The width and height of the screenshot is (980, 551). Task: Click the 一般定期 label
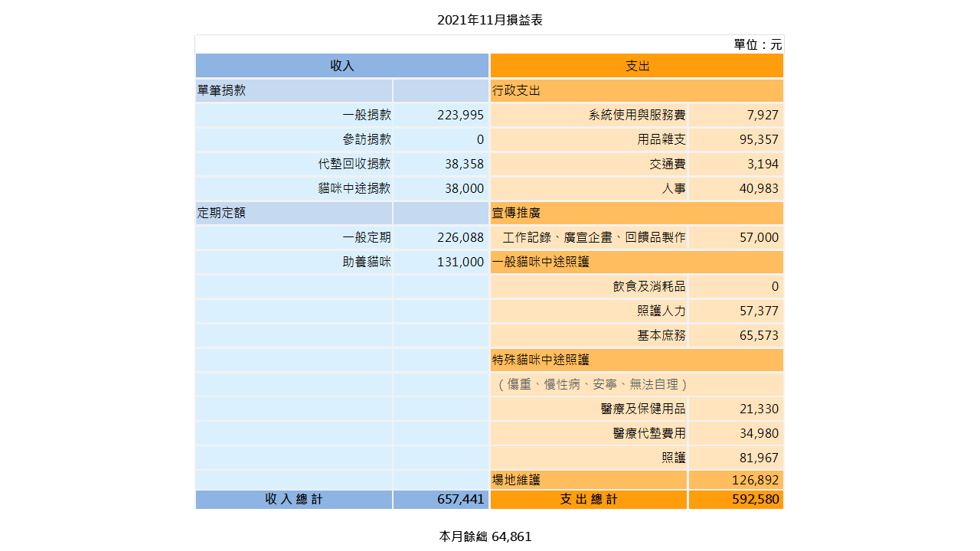pos(367,237)
